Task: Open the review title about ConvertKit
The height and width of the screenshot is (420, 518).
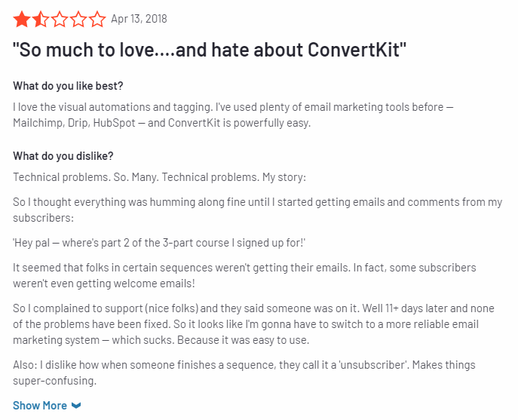Action: coord(210,50)
